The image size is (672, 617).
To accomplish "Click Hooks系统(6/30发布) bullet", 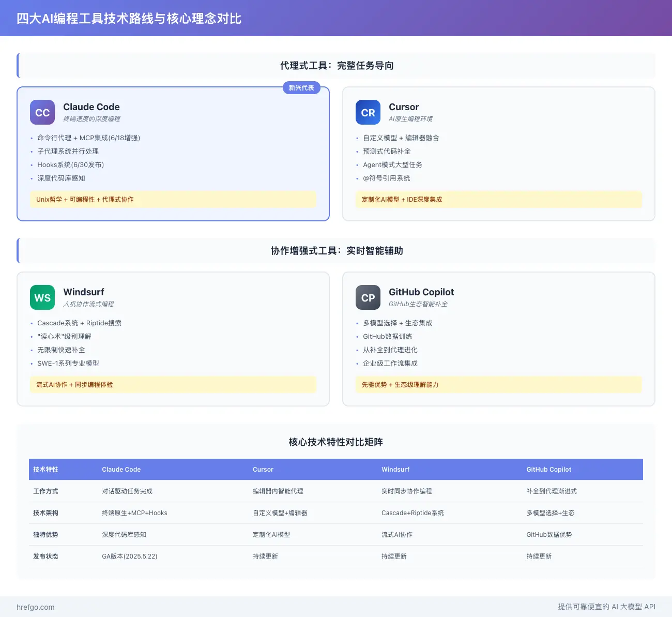I will (71, 164).
